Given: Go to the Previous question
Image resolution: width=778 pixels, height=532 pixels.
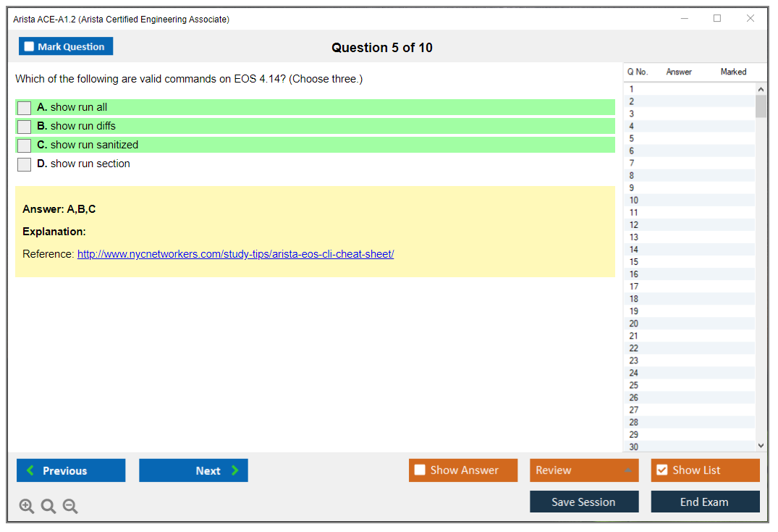Looking at the screenshot, I should (71, 470).
